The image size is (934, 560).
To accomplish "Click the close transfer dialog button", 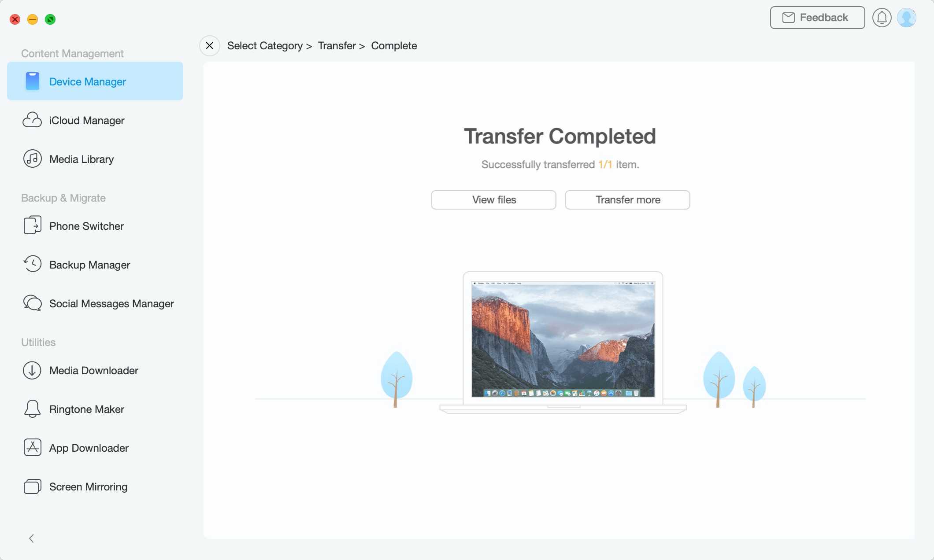I will (x=209, y=44).
